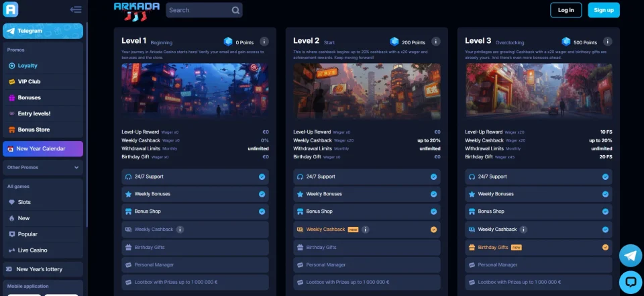The image size is (644, 296).
Task: Click the 'new' badge on Level 3 Birthday Gifts
Action: coord(517,248)
